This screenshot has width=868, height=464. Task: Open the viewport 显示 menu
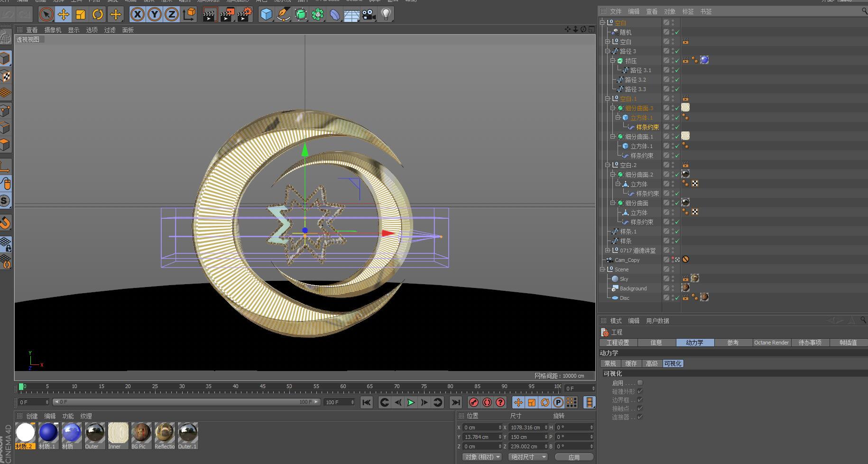[74, 30]
